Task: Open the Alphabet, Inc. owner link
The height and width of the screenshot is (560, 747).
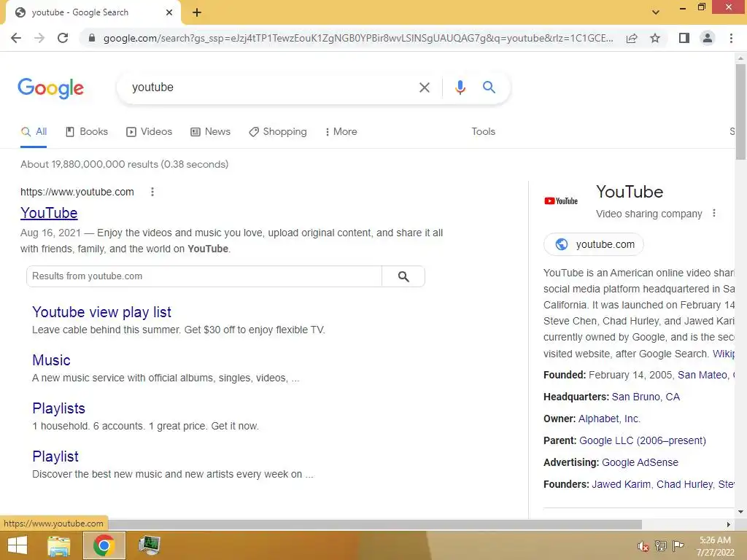Action: (609, 419)
